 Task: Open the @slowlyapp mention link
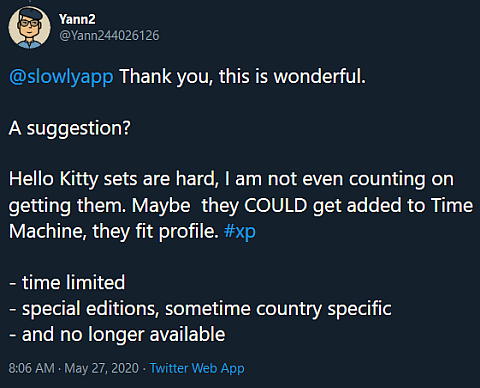[x=61, y=77]
